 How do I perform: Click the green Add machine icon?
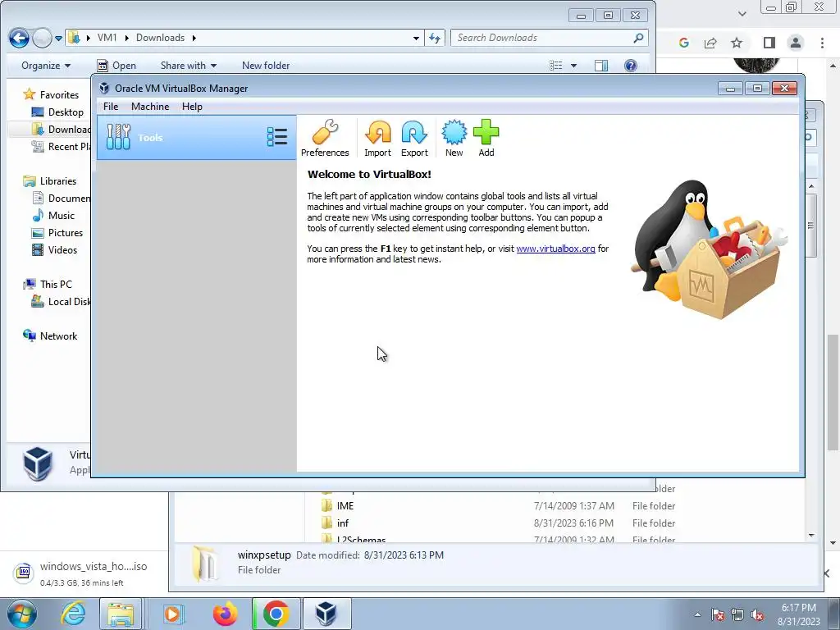click(486, 138)
